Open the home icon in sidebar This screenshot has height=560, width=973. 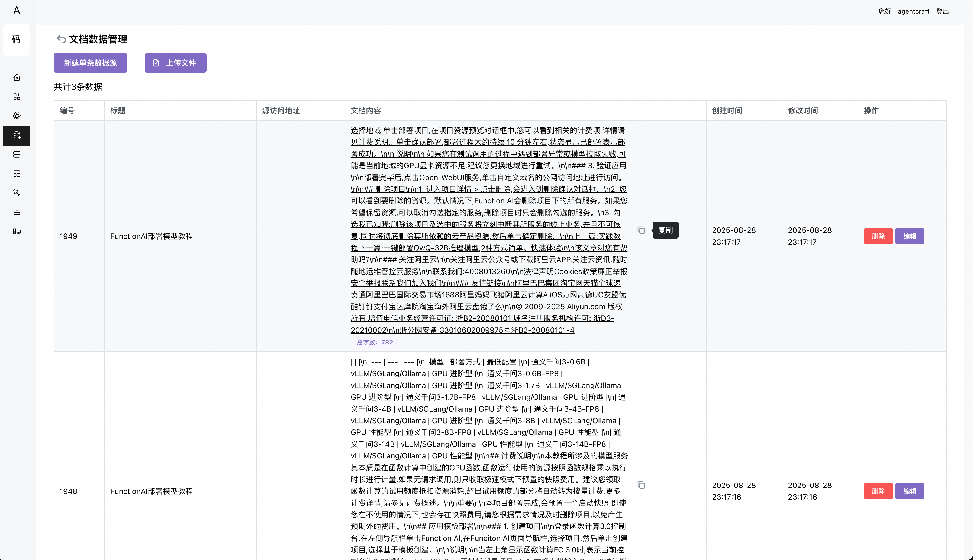coord(17,78)
